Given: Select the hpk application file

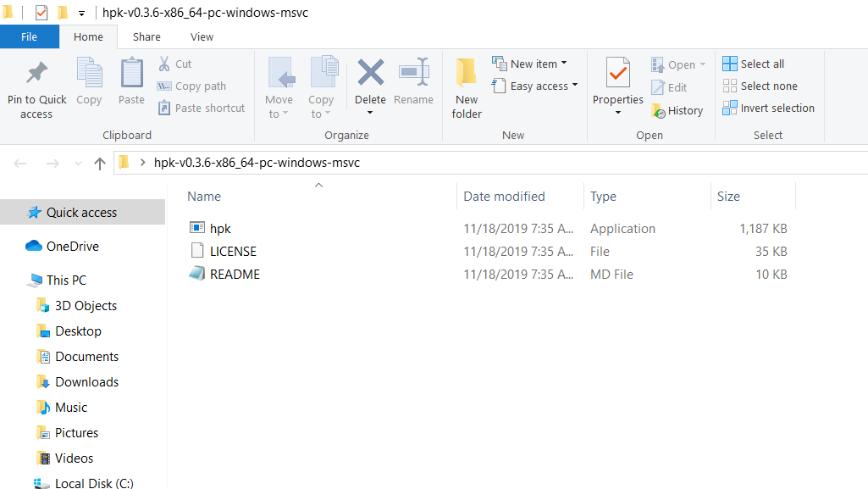Looking at the screenshot, I should click(x=220, y=229).
